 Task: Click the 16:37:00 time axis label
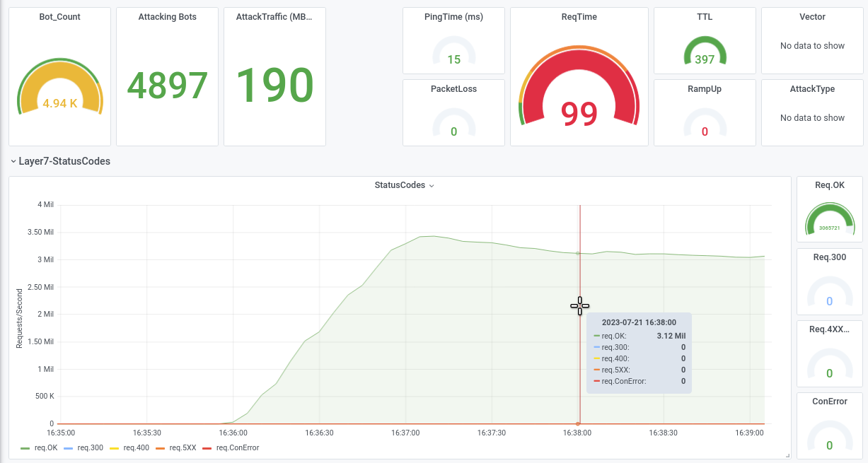[405, 432]
